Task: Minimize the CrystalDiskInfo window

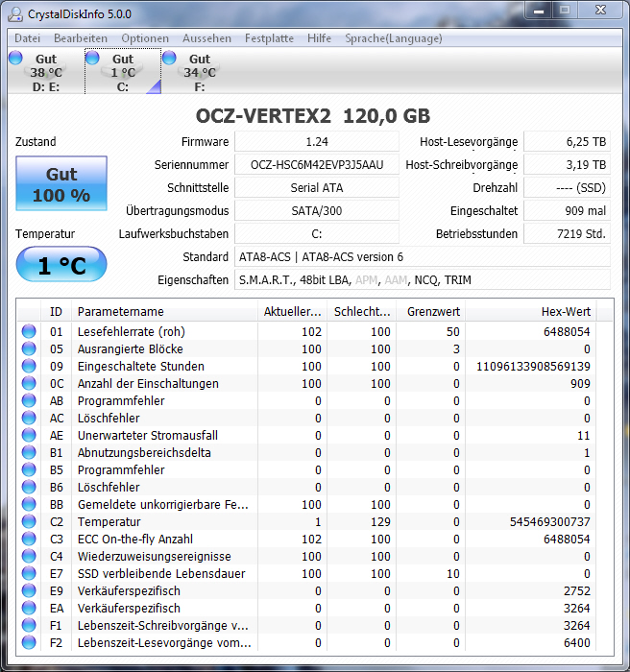Action: click(x=539, y=11)
